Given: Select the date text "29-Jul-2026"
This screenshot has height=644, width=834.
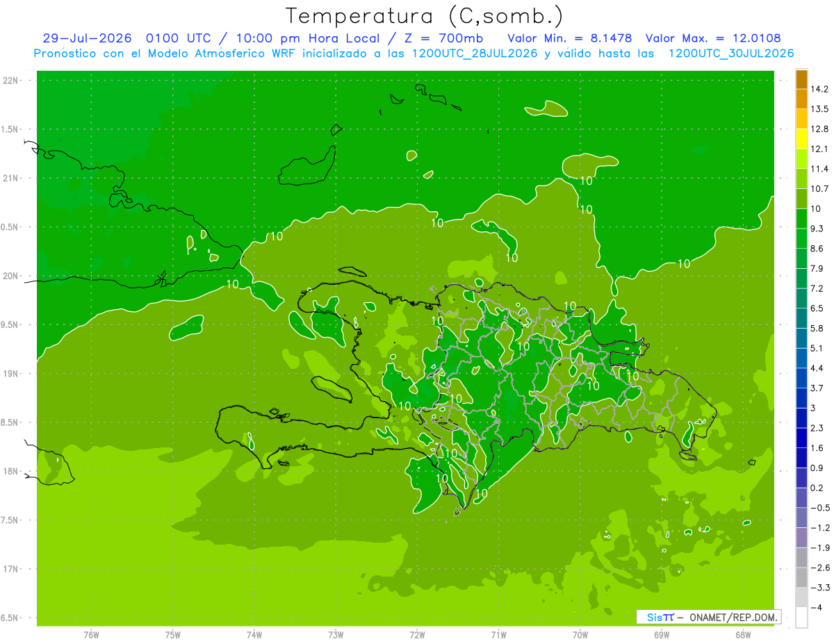Looking at the screenshot, I should (x=88, y=38).
